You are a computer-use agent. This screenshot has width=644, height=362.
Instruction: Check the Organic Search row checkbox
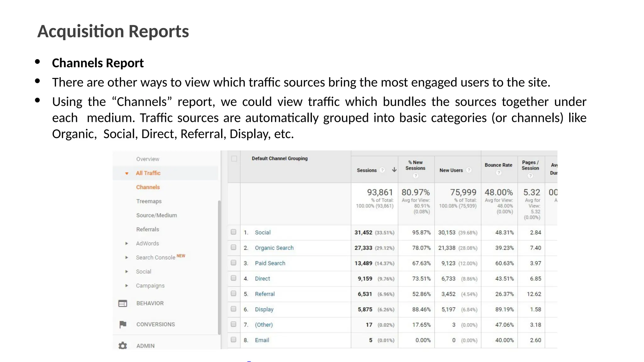tap(233, 247)
